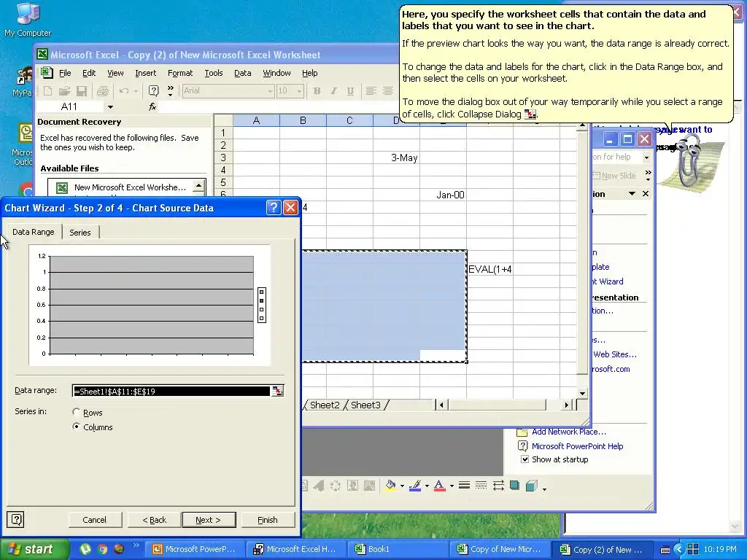Switch to the Series tab in Chart Wizard
The width and height of the screenshot is (747, 560).
click(80, 233)
